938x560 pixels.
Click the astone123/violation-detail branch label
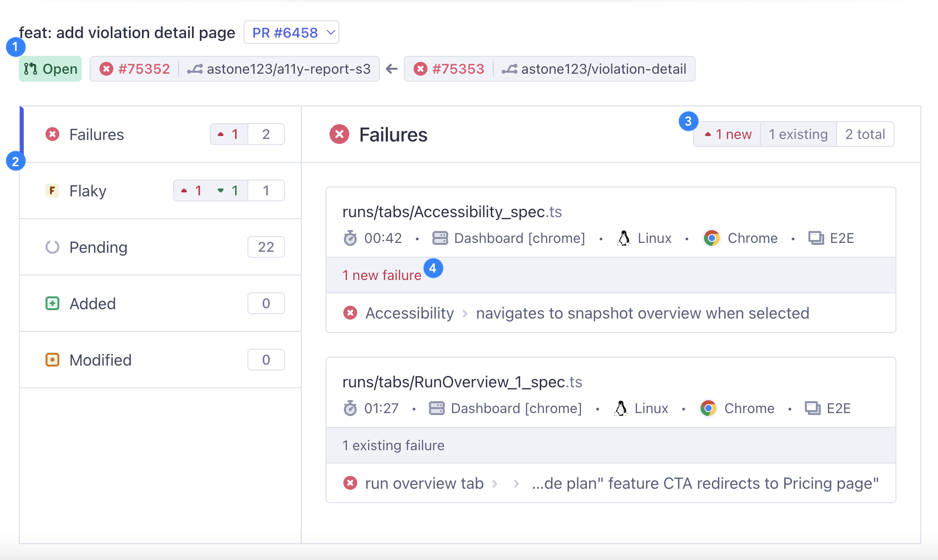(x=603, y=69)
